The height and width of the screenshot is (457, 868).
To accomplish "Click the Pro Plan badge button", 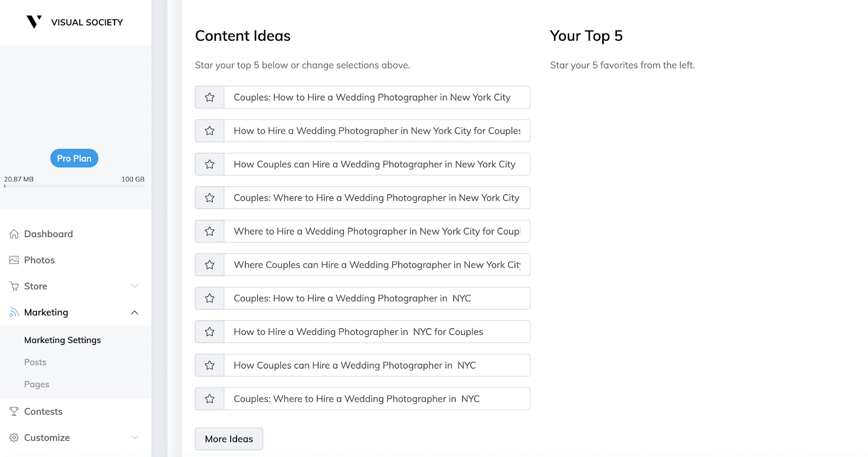I will 74,158.
